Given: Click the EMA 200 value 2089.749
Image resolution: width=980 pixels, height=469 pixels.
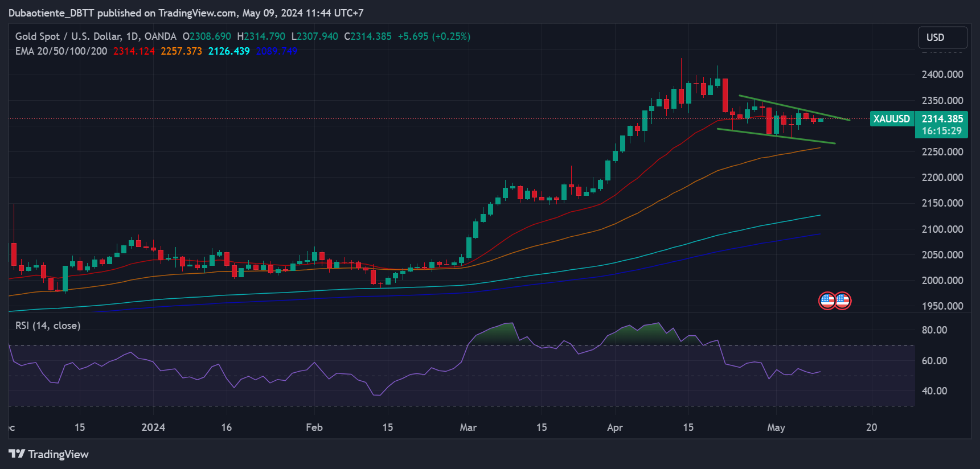Looking at the screenshot, I should (x=277, y=51).
